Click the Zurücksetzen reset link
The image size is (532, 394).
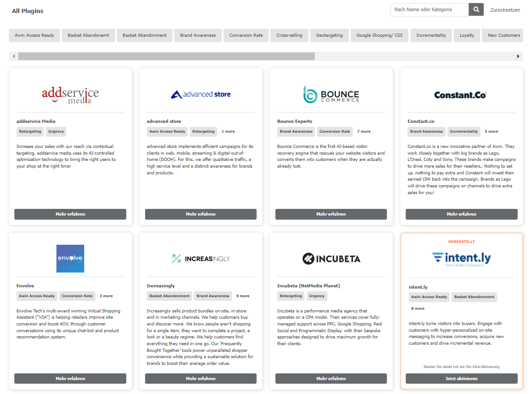505,10
